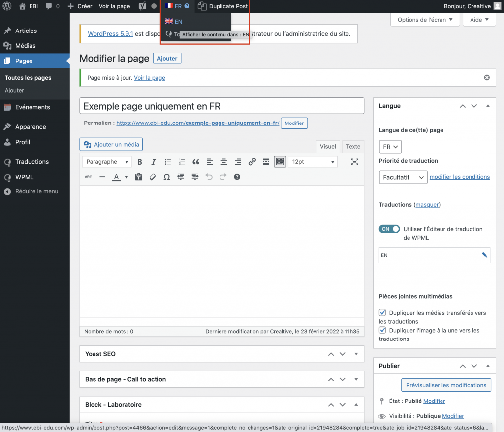Toggle Dupliquer les médias transférés checkbox

(382, 313)
